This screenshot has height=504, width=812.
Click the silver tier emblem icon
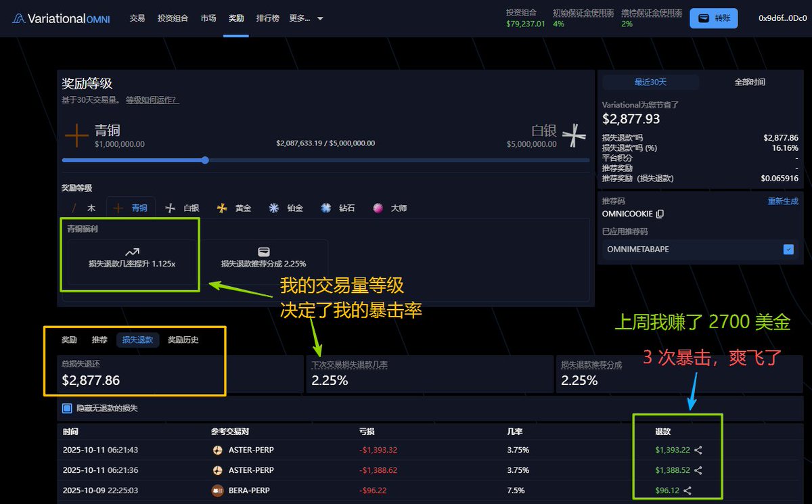click(x=574, y=135)
